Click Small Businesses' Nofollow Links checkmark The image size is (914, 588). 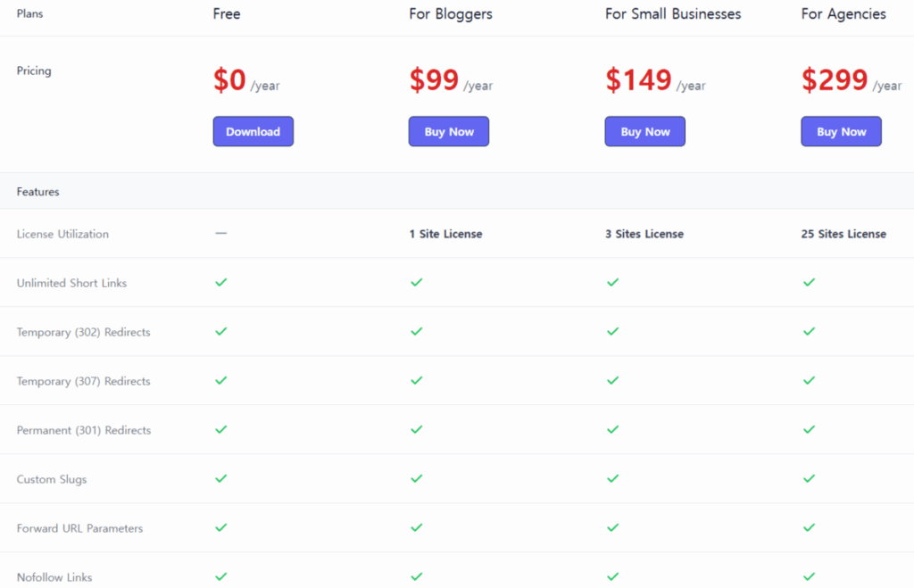612,576
